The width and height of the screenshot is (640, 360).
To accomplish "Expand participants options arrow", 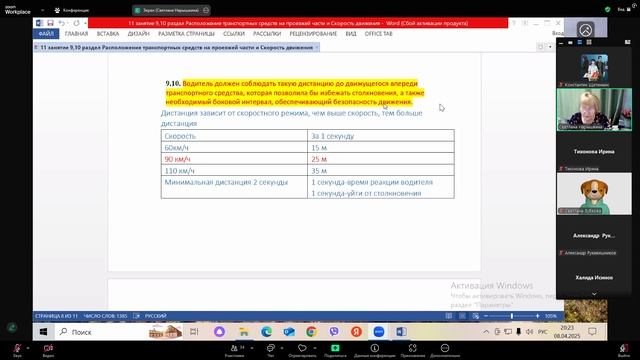I will click(x=252, y=348).
